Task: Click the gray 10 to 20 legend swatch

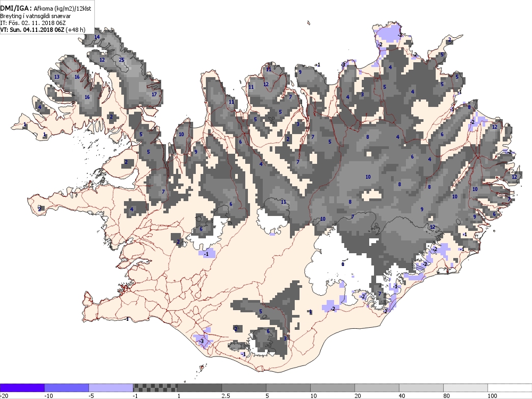Action: coord(332,388)
